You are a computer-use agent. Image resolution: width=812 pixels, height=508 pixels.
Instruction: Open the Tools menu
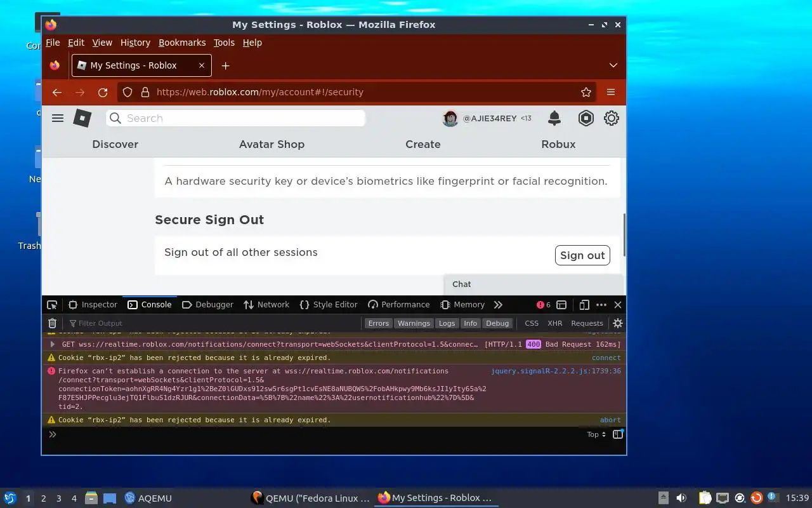pyautogui.click(x=224, y=43)
